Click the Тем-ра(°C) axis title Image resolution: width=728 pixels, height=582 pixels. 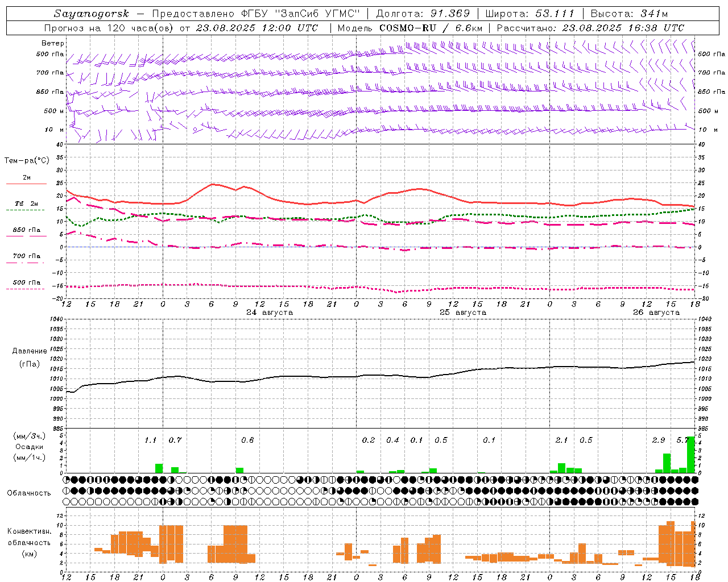[x=27, y=161]
